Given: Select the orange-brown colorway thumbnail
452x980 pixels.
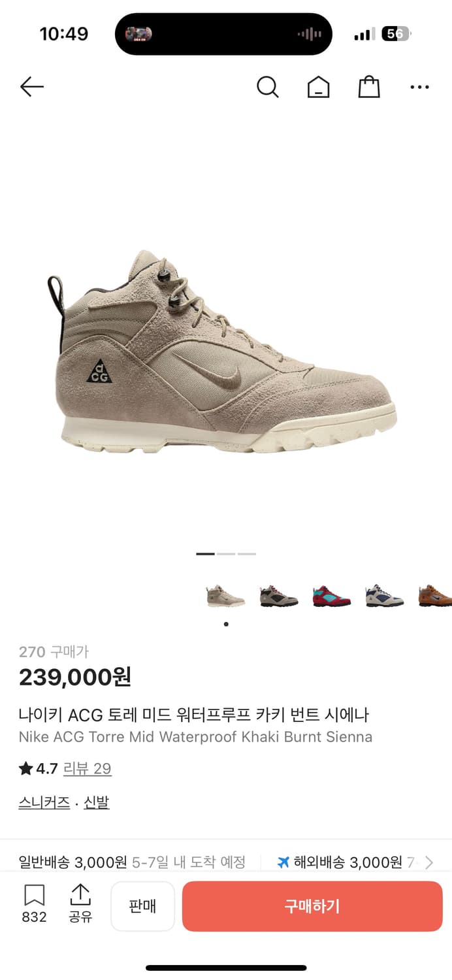Looking at the screenshot, I should pyautogui.click(x=435, y=596).
